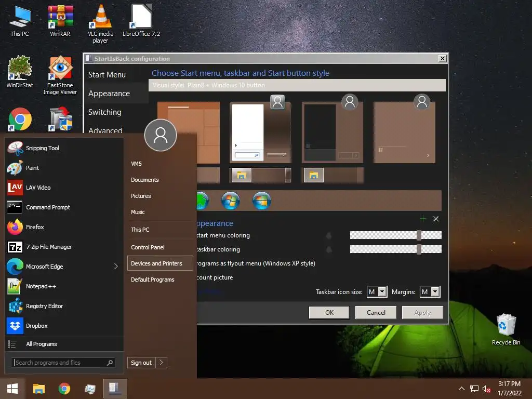The width and height of the screenshot is (532, 399).
Task: Open Google Chrome desktop shortcut
Action: [x=20, y=119]
